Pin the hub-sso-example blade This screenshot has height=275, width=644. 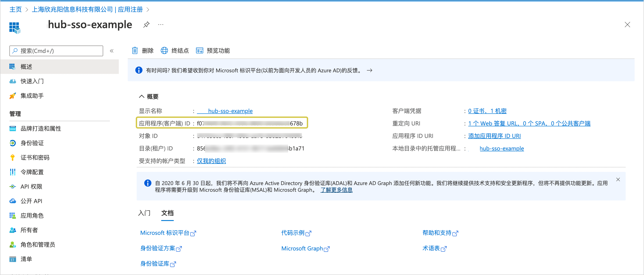tap(146, 25)
